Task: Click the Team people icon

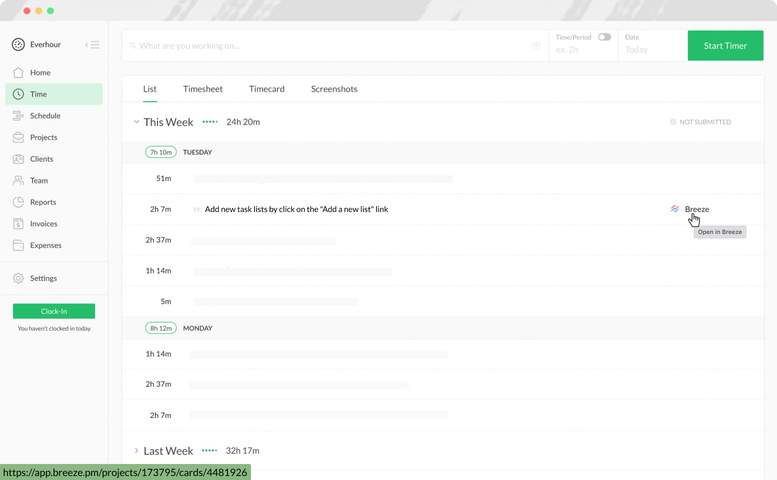Action: pos(18,180)
